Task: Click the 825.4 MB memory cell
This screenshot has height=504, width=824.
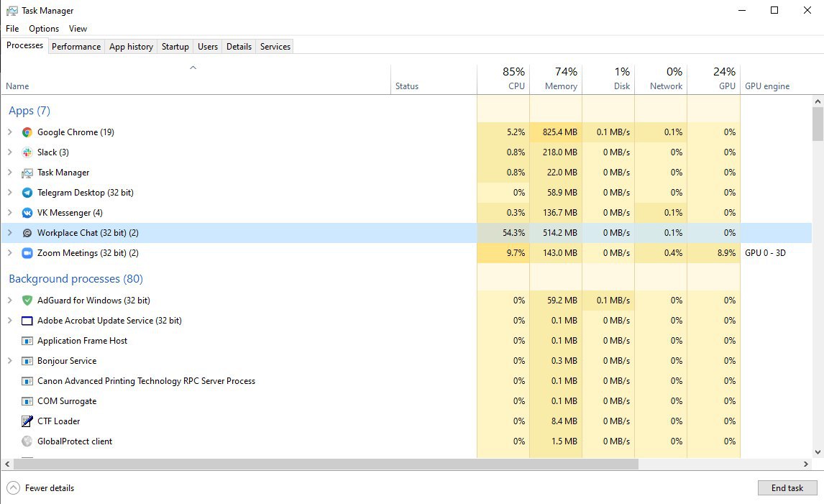Action: pos(556,132)
